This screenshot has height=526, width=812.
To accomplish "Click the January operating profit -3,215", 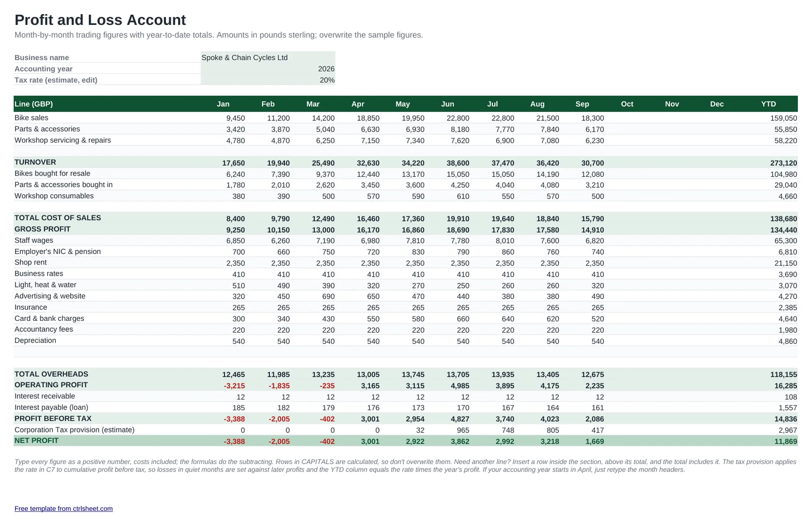I will point(234,386).
